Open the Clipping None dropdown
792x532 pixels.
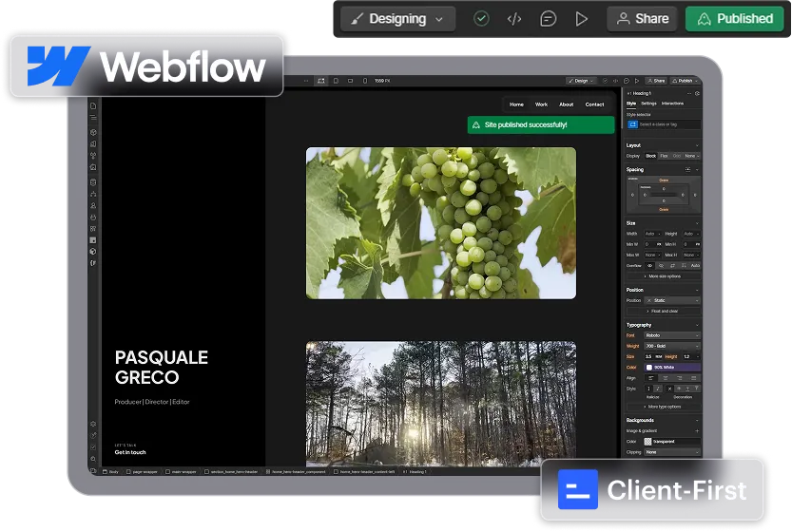pos(673,452)
